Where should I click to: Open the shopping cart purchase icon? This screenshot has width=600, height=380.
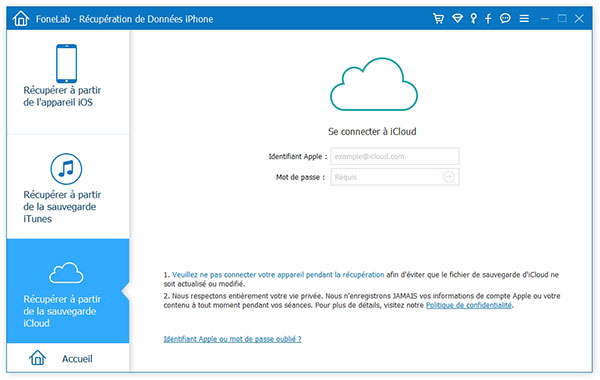tap(439, 18)
